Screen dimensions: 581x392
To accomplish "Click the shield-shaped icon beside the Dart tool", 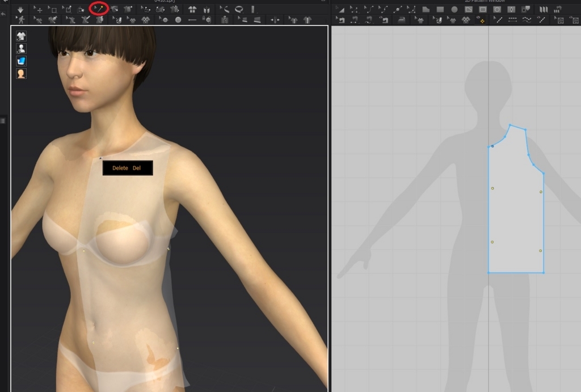I will 526,10.
